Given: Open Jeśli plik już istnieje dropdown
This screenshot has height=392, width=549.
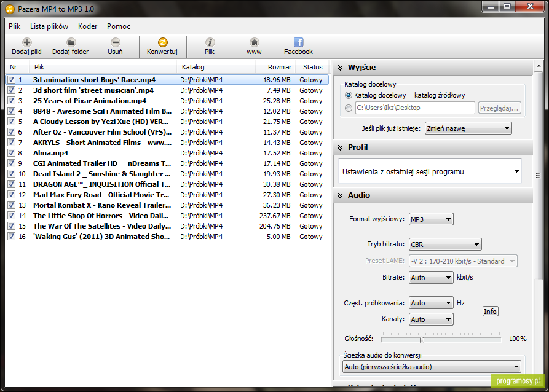Looking at the screenshot, I should 468,128.
